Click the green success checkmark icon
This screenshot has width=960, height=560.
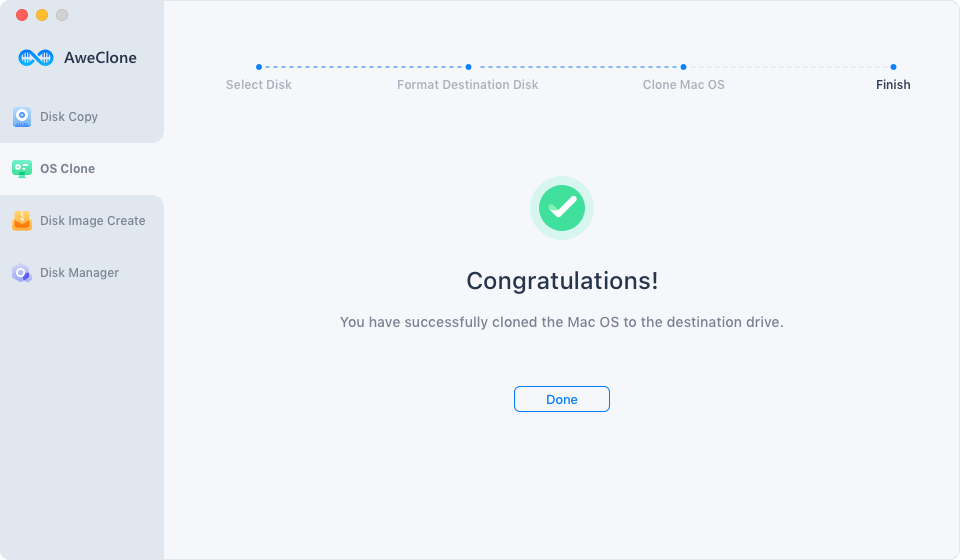click(561, 208)
